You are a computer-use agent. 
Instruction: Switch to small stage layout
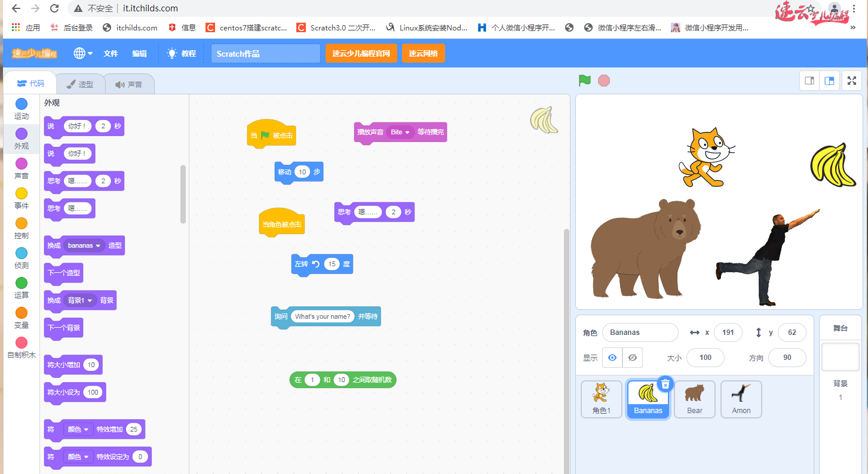pos(809,81)
